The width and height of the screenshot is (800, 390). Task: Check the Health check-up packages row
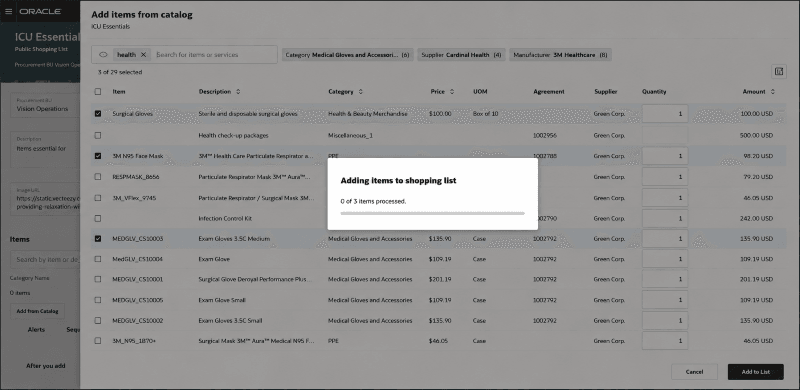click(98, 135)
